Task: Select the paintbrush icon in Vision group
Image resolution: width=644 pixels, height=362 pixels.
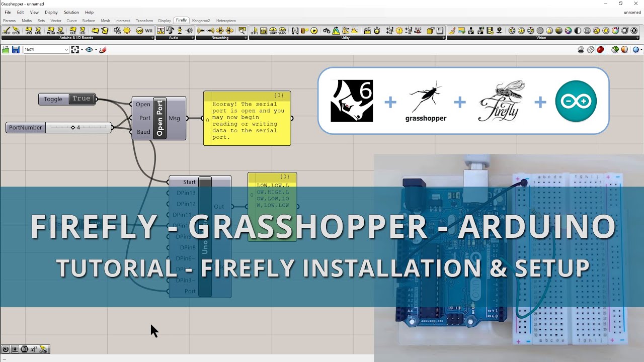Action: (x=452, y=31)
